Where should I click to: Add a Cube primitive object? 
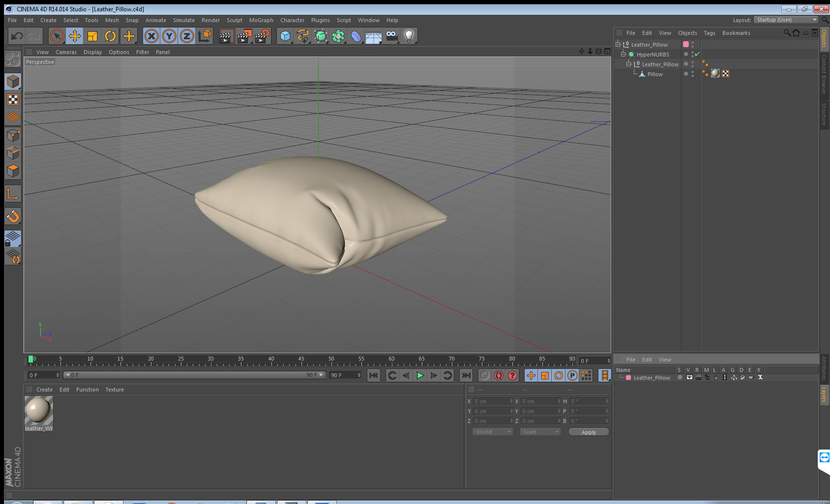[x=285, y=36]
